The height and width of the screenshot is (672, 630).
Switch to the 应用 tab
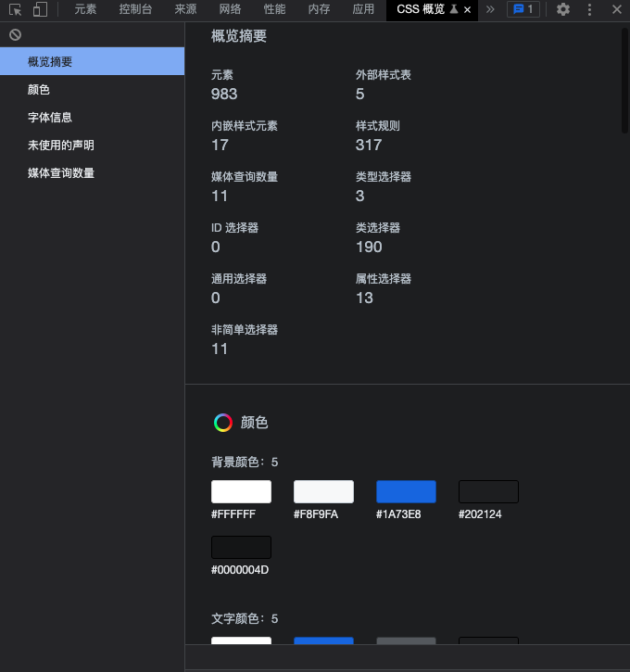point(363,9)
